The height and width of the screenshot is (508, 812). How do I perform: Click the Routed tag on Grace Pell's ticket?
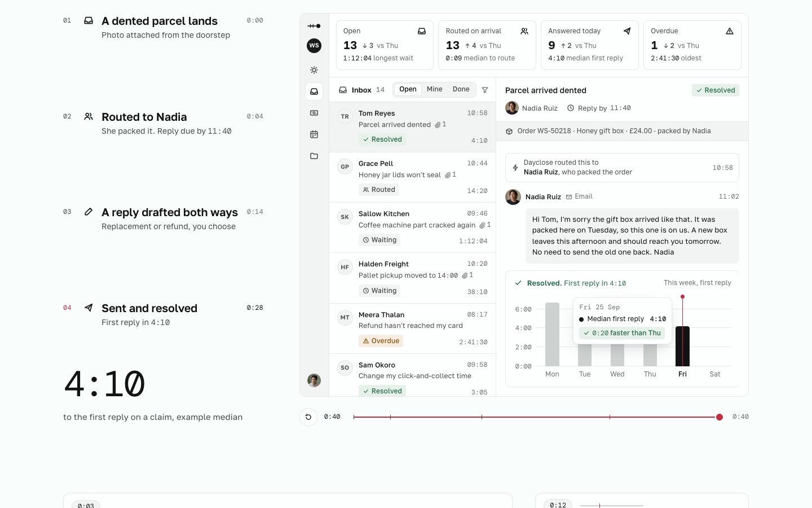[379, 190]
